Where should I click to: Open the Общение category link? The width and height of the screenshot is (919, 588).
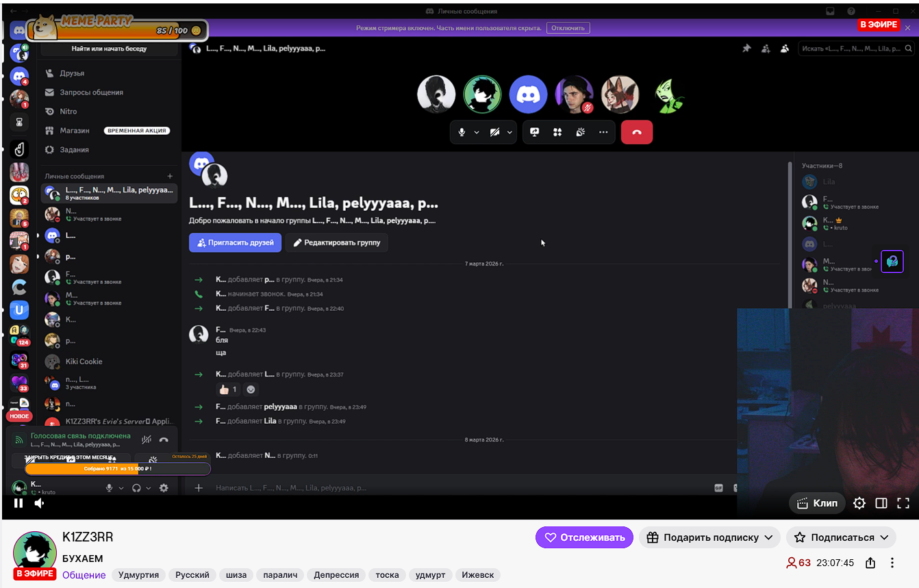click(x=84, y=575)
